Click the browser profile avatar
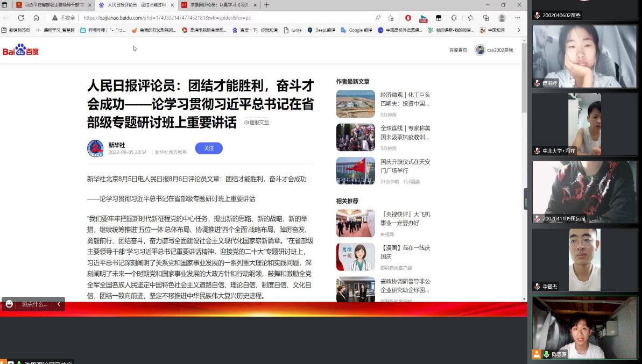The width and height of the screenshot is (642, 364). click(502, 18)
